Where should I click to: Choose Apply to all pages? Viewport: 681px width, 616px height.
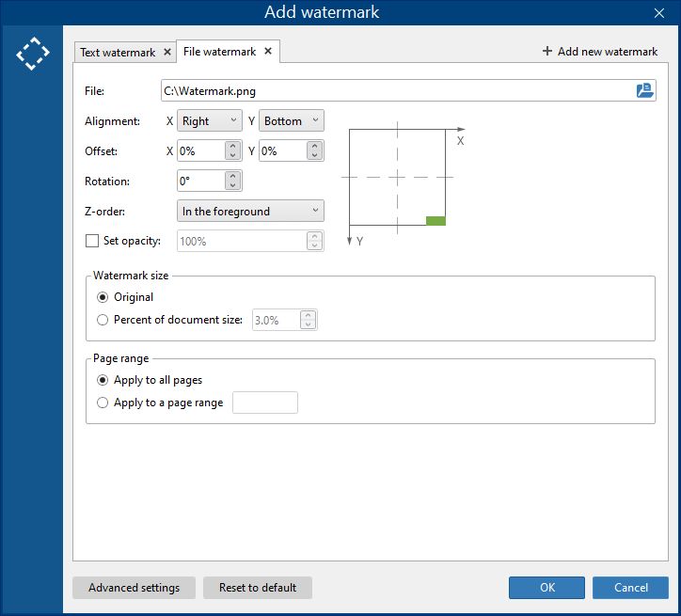(103, 380)
